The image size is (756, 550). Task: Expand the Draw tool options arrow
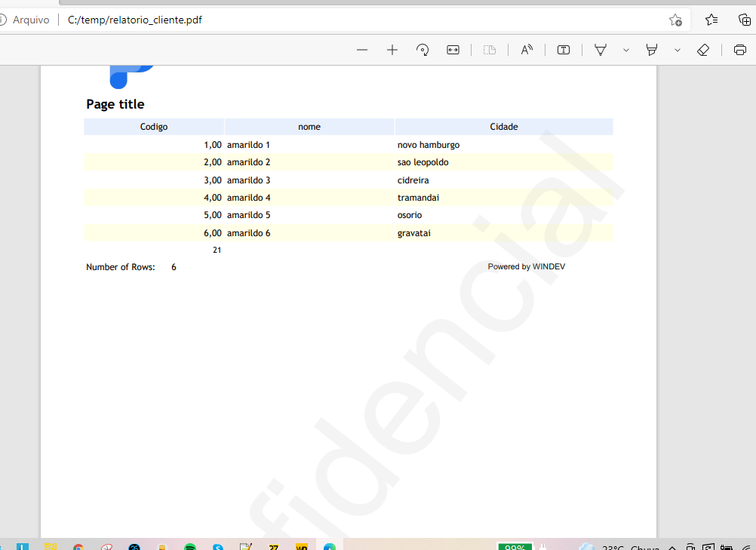pyautogui.click(x=625, y=50)
